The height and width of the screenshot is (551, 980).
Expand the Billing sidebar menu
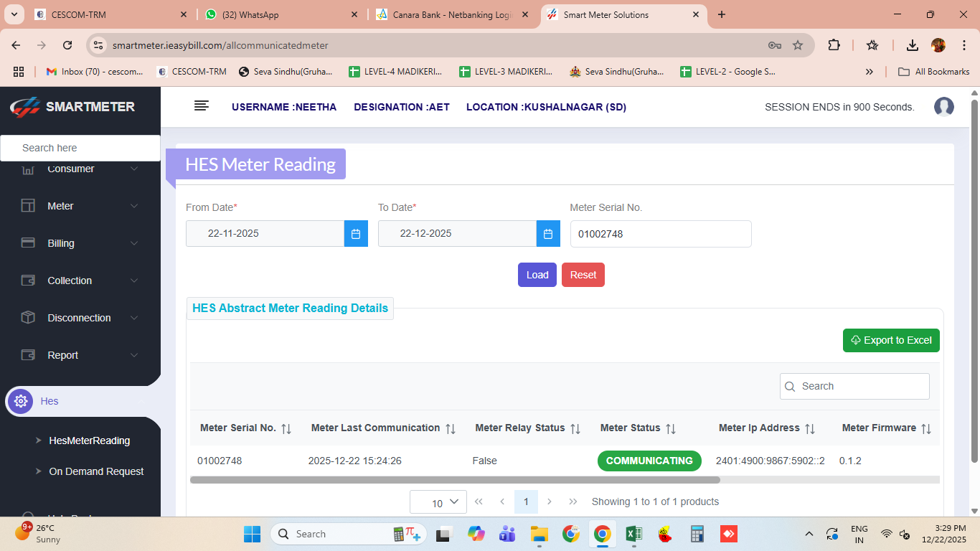coord(80,243)
